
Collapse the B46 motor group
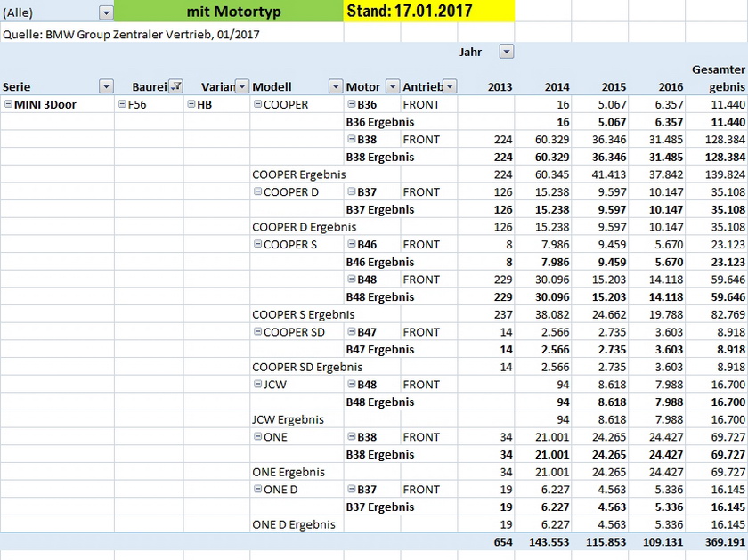[352, 244]
